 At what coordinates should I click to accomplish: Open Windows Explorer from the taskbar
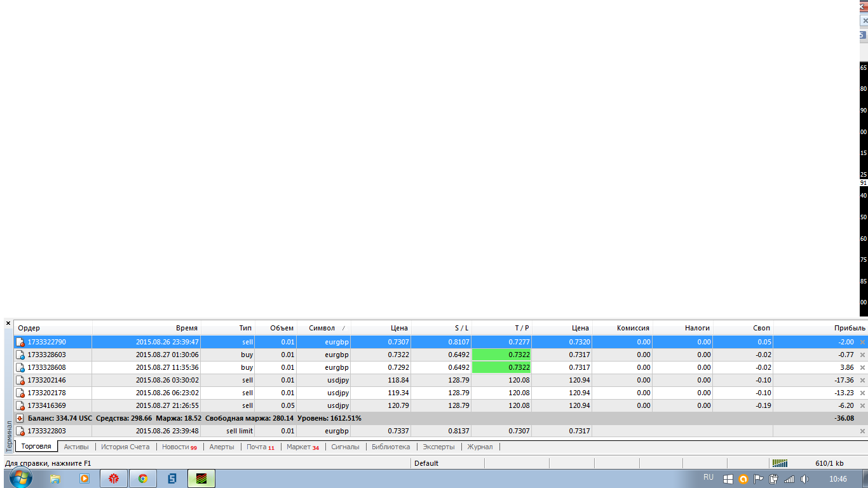pos(55,478)
